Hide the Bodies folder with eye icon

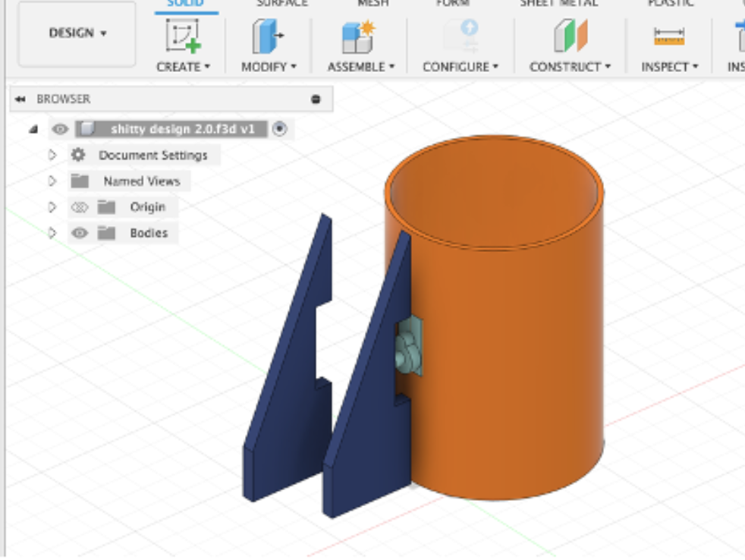[x=80, y=233]
